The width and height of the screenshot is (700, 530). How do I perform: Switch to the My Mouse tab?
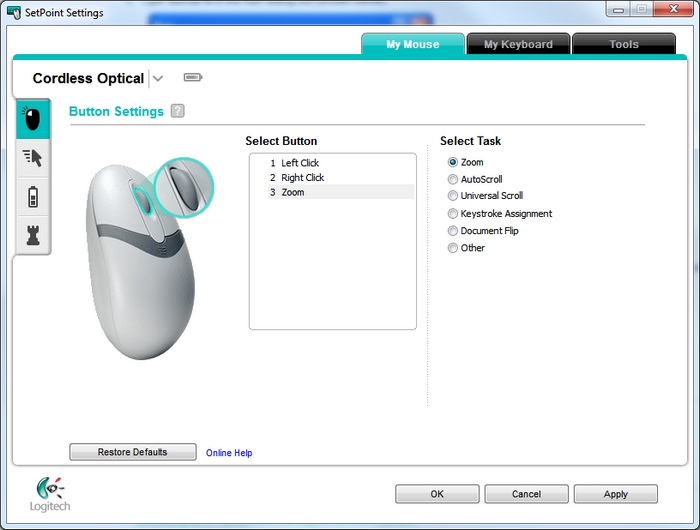tap(412, 44)
